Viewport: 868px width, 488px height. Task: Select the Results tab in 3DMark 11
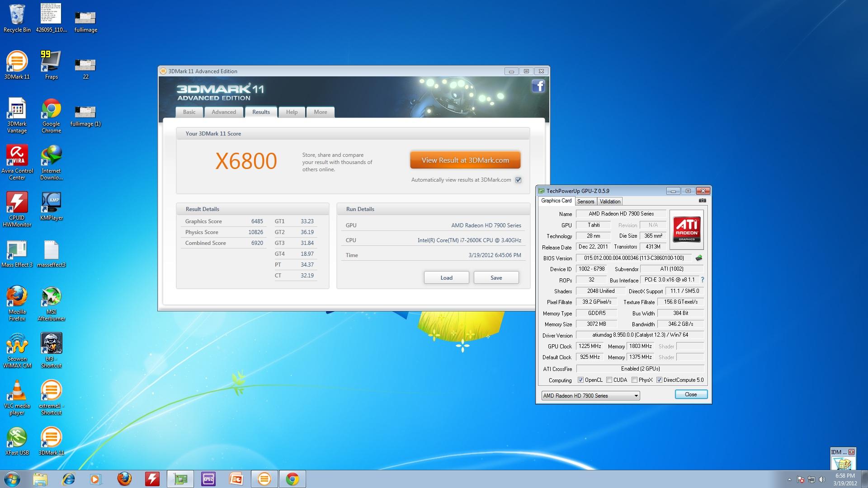(x=261, y=112)
